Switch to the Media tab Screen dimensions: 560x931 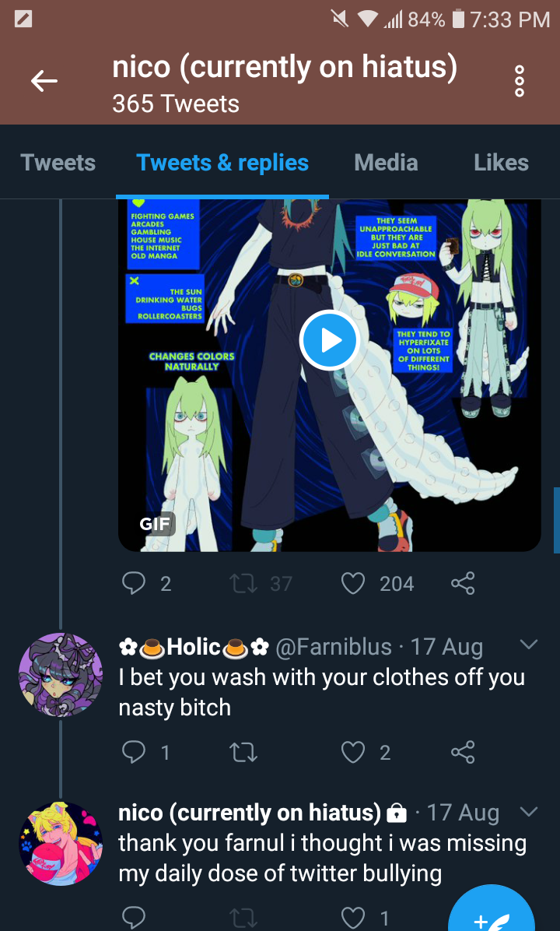point(387,162)
